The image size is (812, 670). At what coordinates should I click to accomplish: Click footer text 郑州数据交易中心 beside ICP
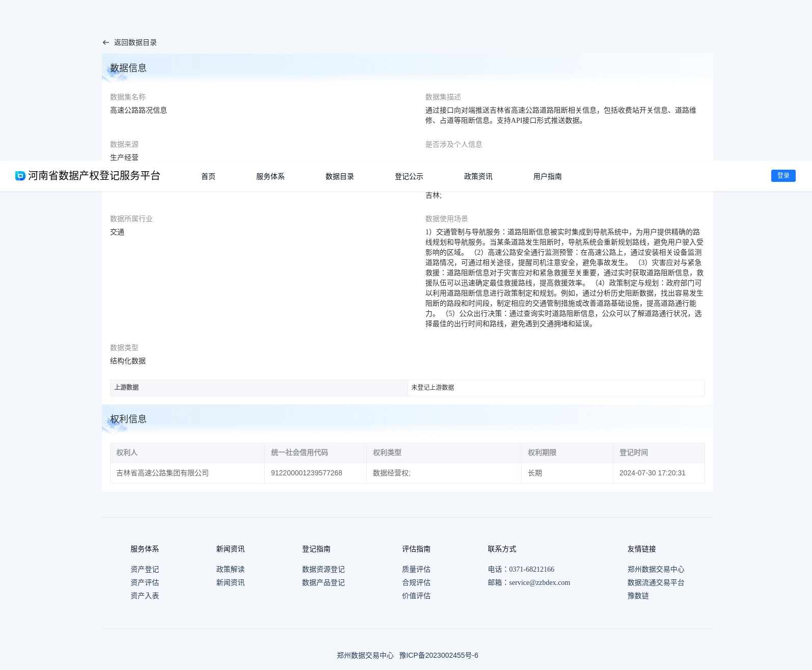click(365, 655)
